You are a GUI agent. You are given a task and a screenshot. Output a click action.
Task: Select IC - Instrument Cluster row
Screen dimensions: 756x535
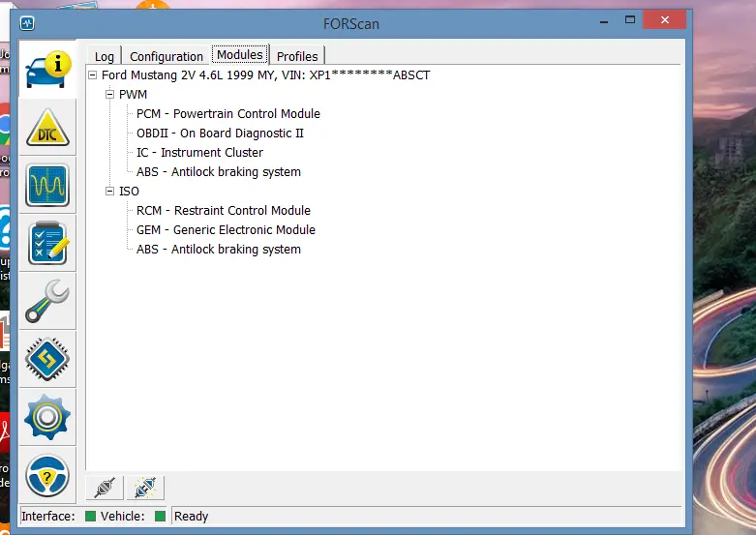pos(199,152)
